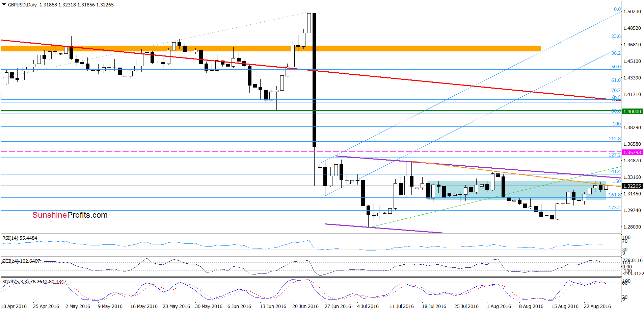Select the 1.41710 price axis label

point(632,94)
